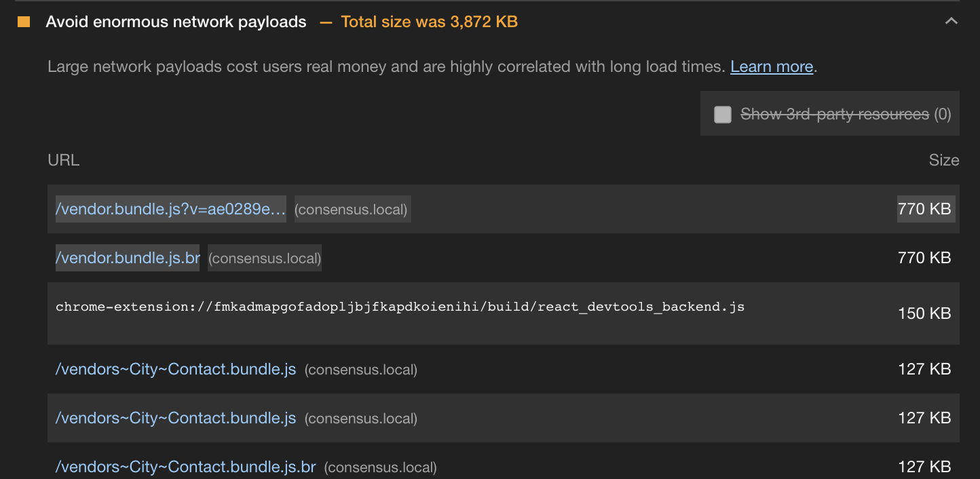Click the Avoid enormous network payloads heading
This screenshot has width=980, height=479.
(176, 21)
